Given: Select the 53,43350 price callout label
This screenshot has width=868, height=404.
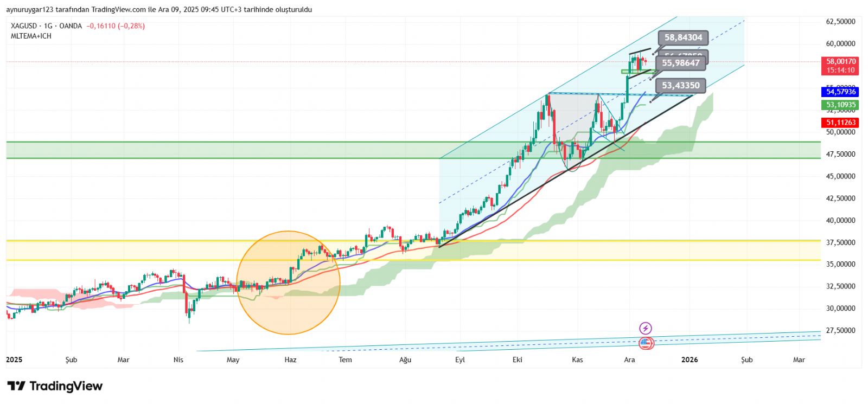Looking at the screenshot, I should coord(680,86).
